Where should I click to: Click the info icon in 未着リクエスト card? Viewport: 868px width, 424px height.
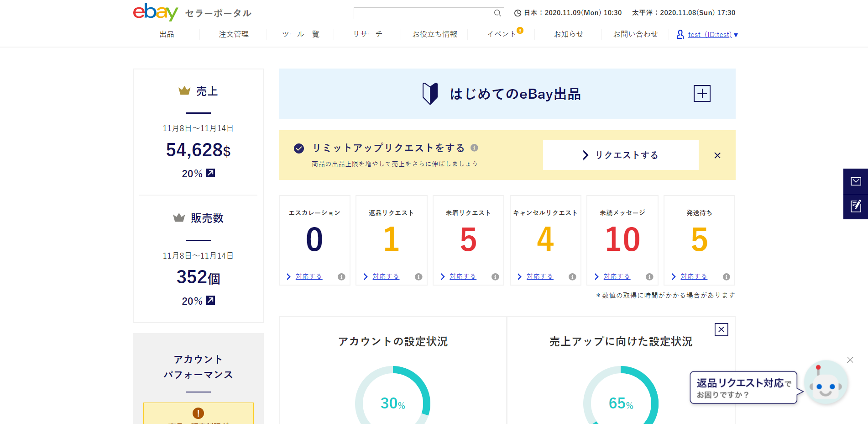coord(495,277)
